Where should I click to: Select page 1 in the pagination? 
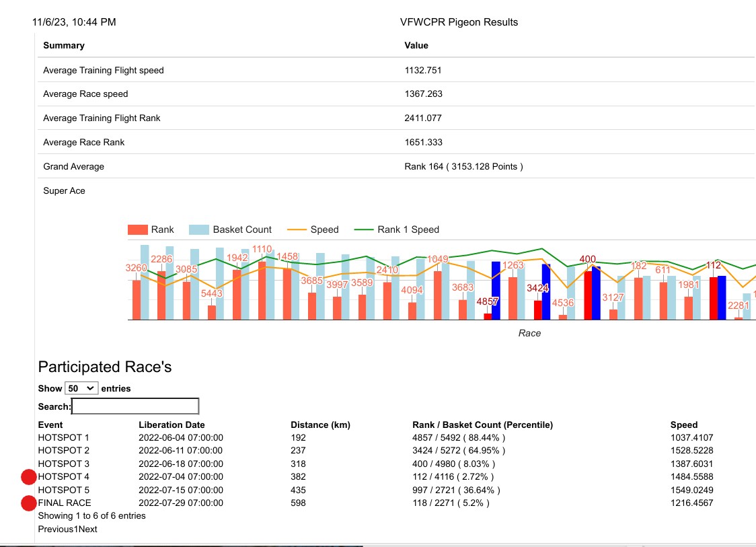[76, 529]
